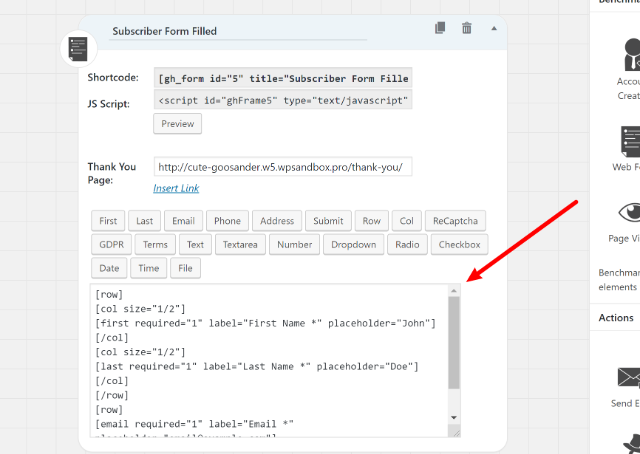The height and width of the screenshot is (454, 640).
Task: Click inside the form shortcode textarea
Action: pos(269,361)
